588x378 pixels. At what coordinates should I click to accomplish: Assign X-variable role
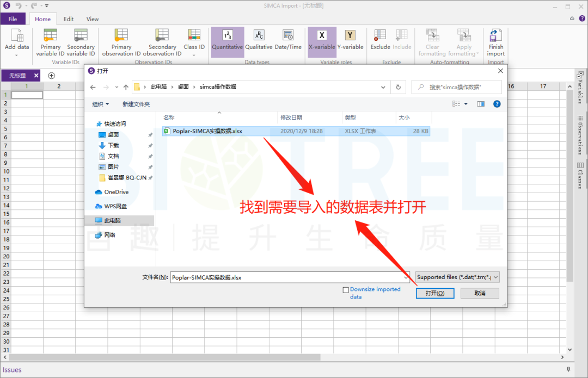coord(321,41)
